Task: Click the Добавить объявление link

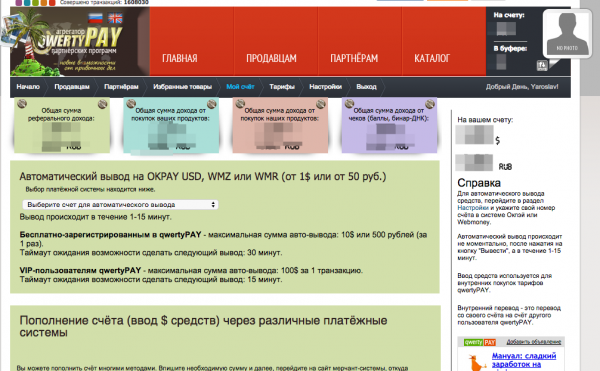Action: tap(533, 342)
